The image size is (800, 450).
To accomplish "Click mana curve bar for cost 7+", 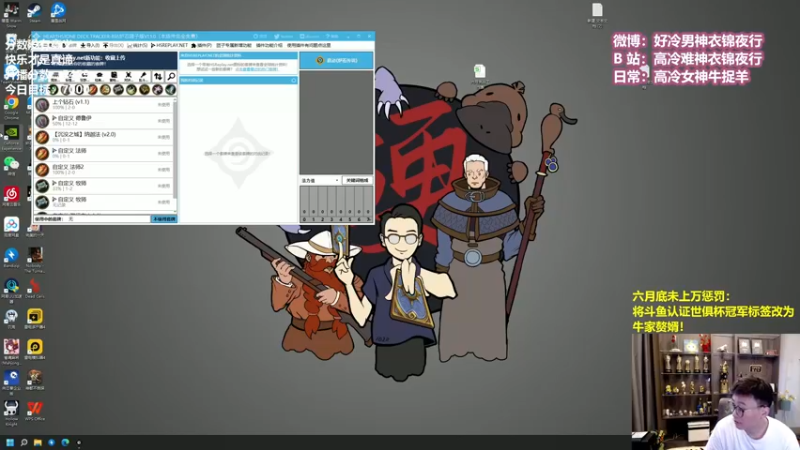I will tap(368, 202).
